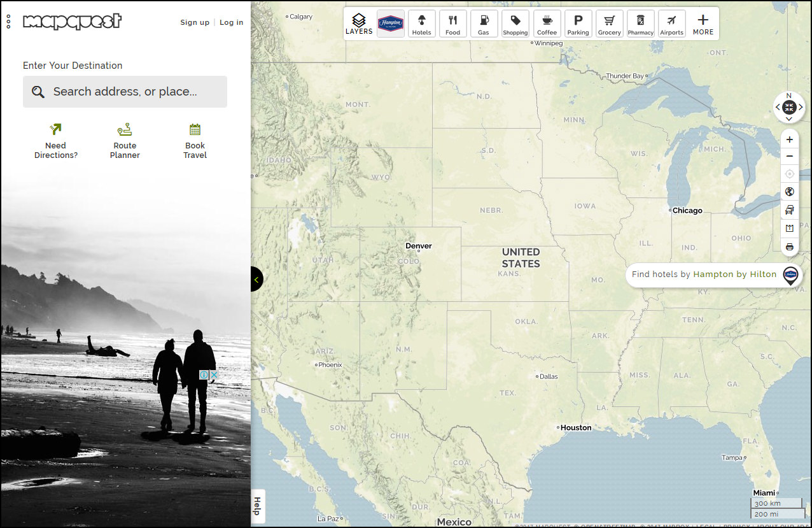Screen dimensions: 812x528
Task: Pan the map north with the N
Action: click(789, 96)
